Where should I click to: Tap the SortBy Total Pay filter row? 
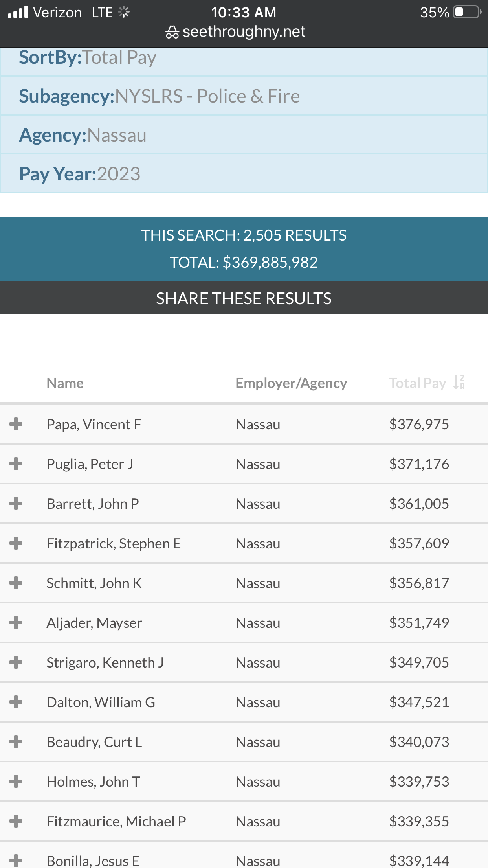tap(244, 59)
